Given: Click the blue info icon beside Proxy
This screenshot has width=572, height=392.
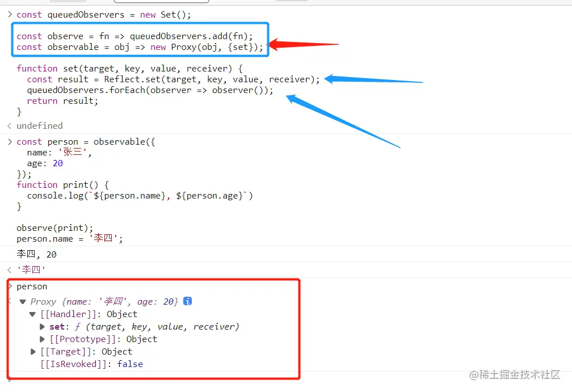Looking at the screenshot, I should coord(187,301).
